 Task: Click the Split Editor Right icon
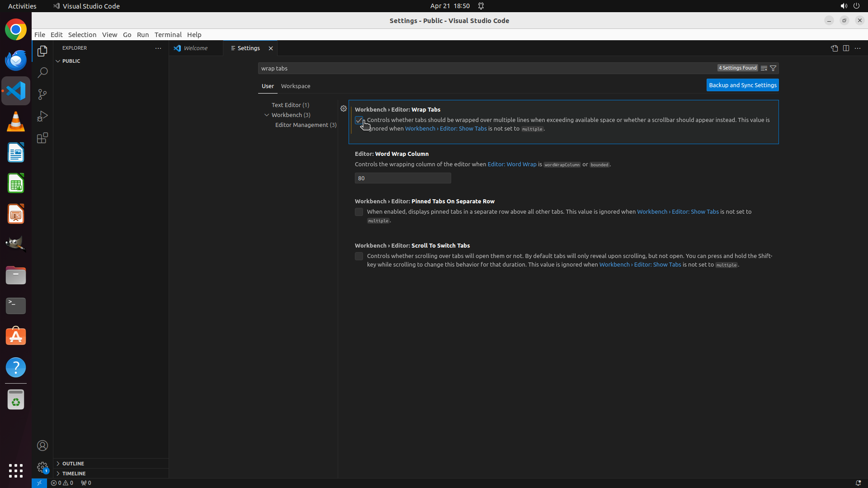click(846, 48)
